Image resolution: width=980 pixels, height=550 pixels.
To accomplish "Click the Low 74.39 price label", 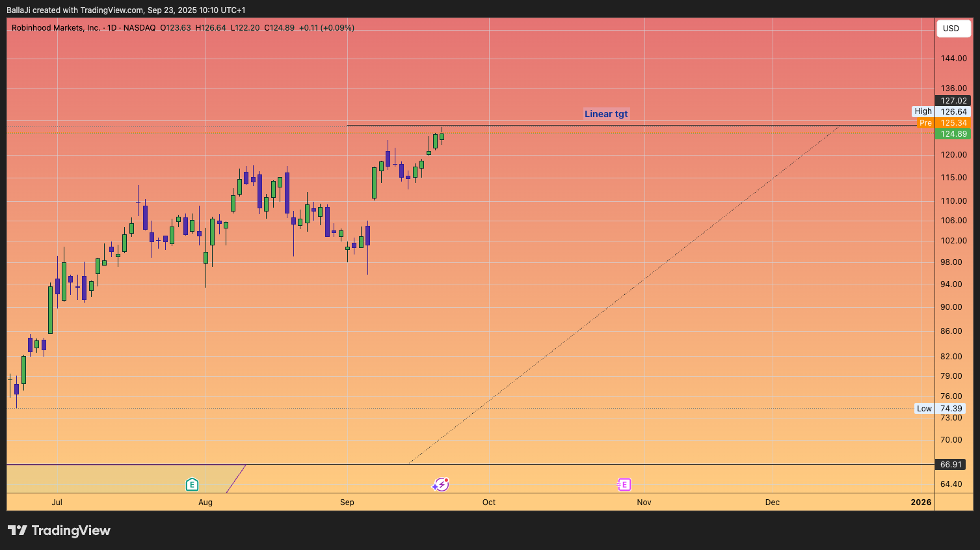I will click(x=940, y=409).
